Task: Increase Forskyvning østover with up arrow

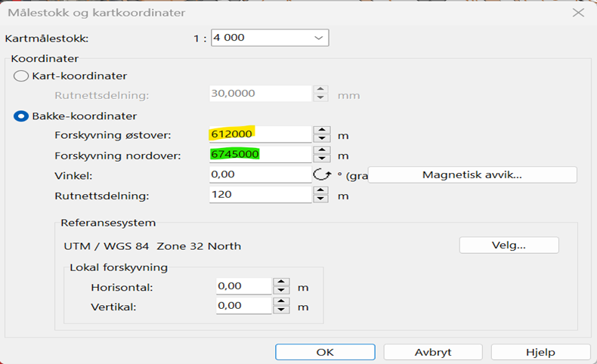Action: pos(322,130)
